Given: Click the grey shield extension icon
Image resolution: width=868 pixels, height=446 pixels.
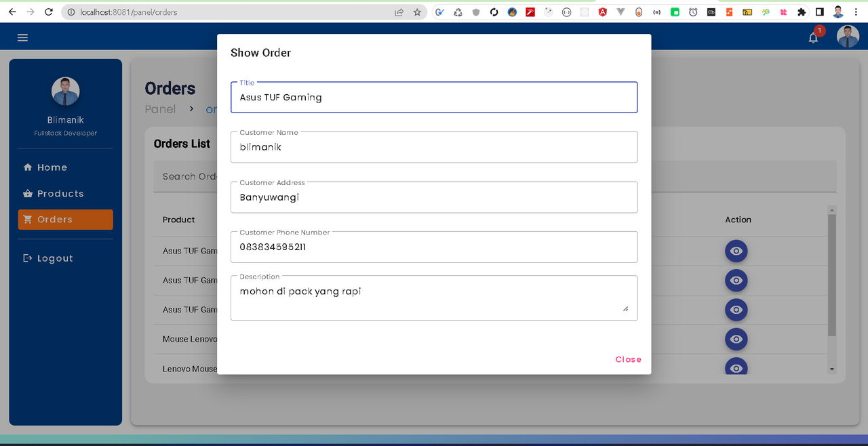Looking at the screenshot, I should (x=476, y=12).
